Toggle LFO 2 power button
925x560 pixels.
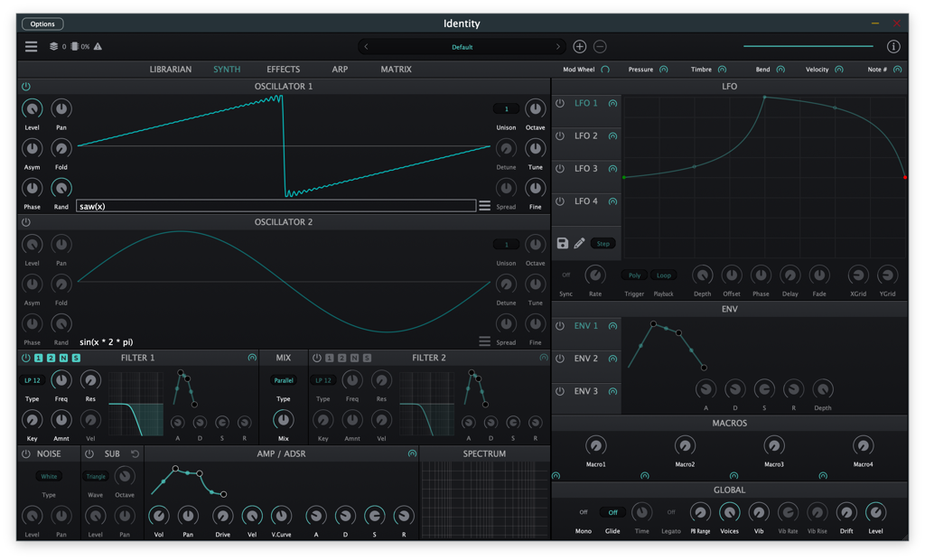pyautogui.click(x=560, y=135)
